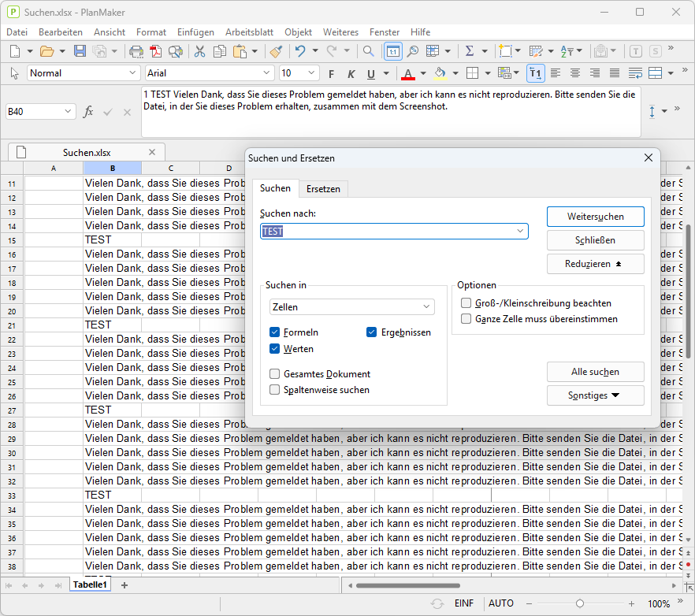Open print preview icon
Viewport: 695px width, 616px height.
point(176,51)
